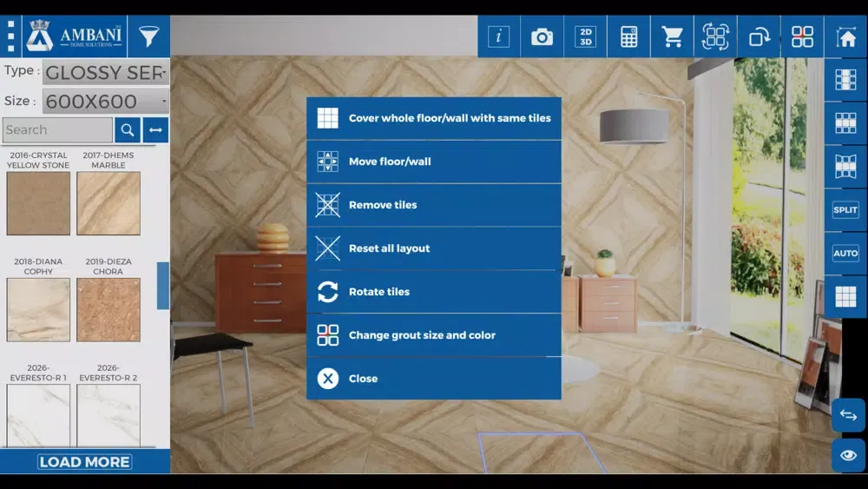
Task: Click the expand-width arrows button
Action: click(155, 130)
